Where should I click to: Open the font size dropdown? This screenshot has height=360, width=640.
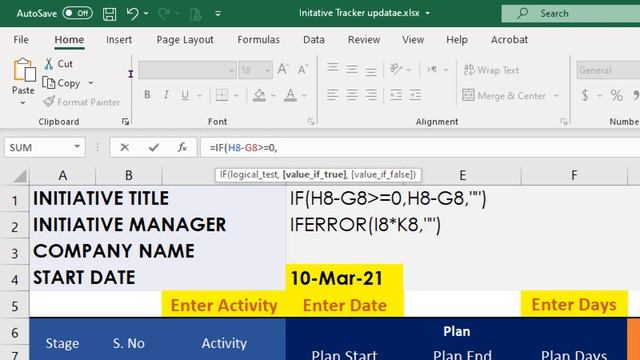(x=267, y=71)
